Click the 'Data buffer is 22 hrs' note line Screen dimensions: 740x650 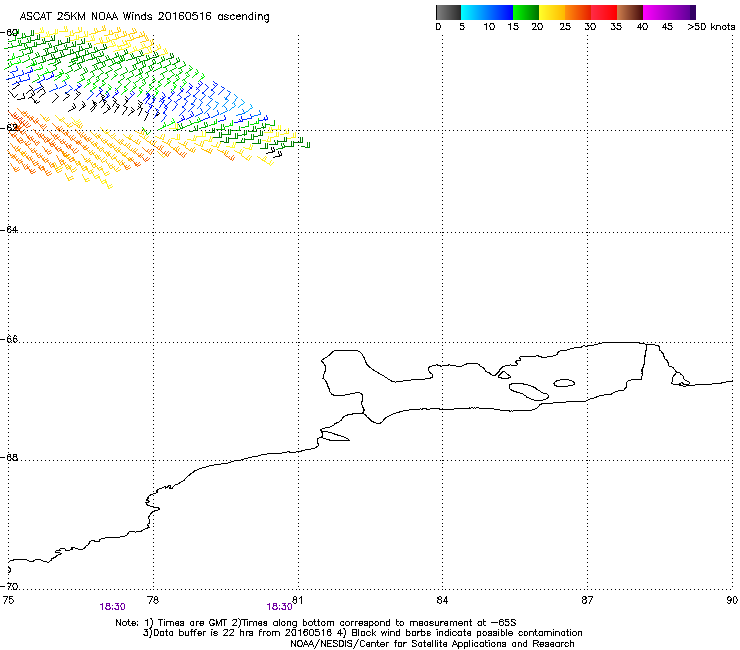[362, 633]
